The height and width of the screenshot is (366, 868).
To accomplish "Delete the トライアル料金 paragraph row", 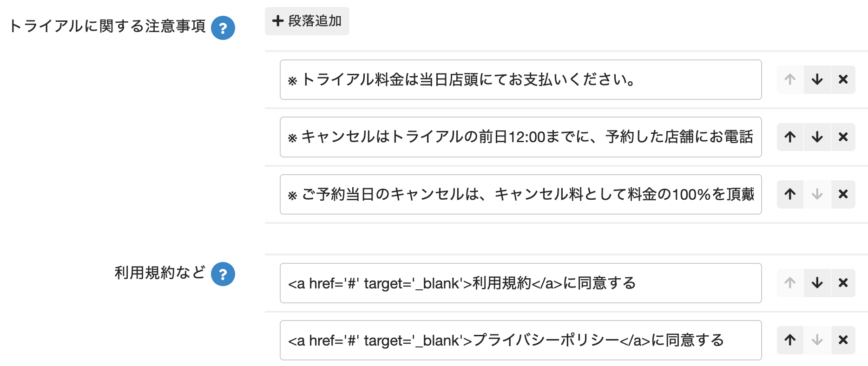I will (x=843, y=79).
